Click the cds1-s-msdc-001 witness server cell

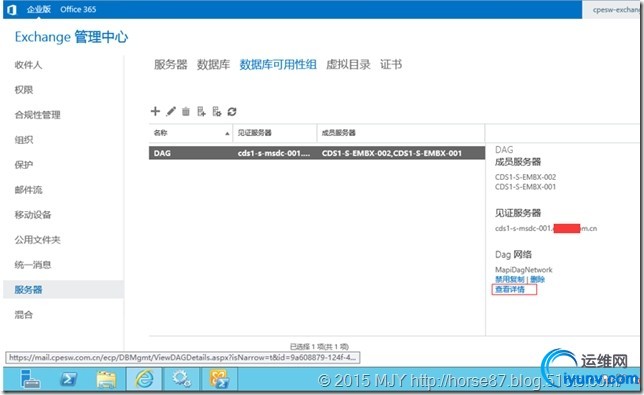(x=274, y=153)
